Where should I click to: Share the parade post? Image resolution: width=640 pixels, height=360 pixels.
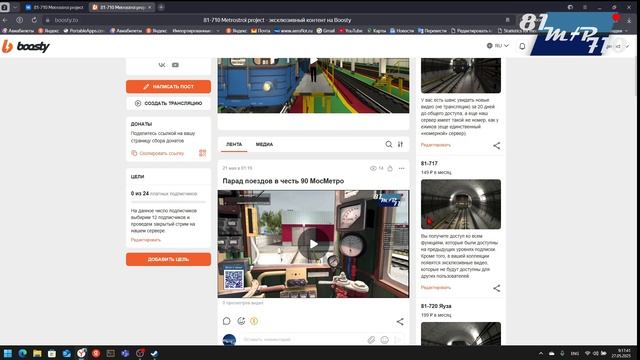400,322
